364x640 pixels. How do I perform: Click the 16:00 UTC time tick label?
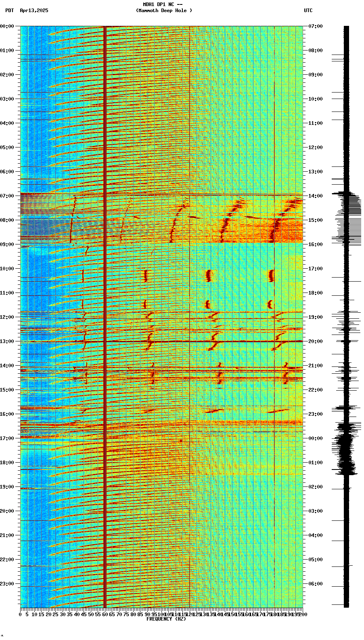pos(316,244)
